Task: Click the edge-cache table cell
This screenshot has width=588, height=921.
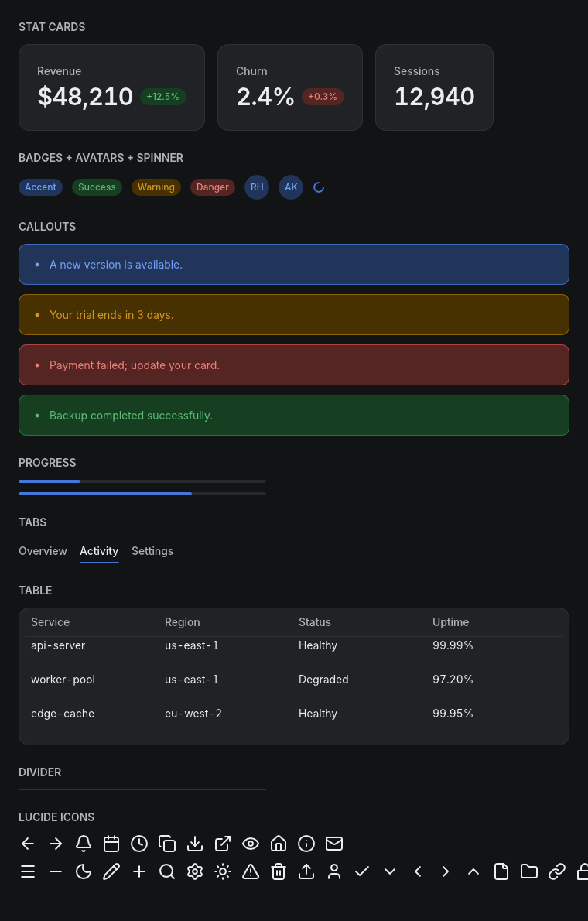Action: click(63, 714)
